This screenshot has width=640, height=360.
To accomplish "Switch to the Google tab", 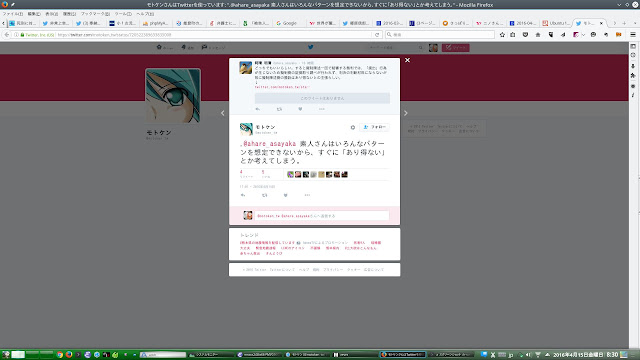I will click(x=289, y=23).
